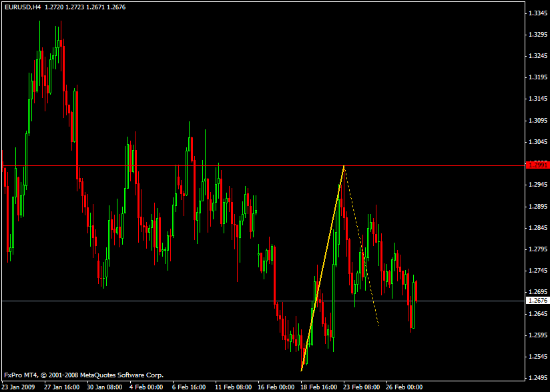This screenshot has width=550, height=392.
Task: Click the 4 Feb 00:00 time label
Action: tap(147, 387)
